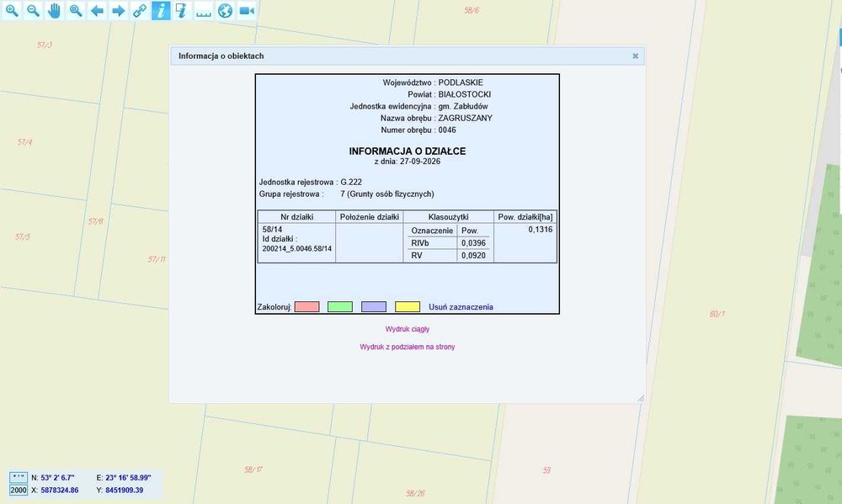The width and height of the screenshot is (842, 504).
Task: Activate the ruler measurement tool
Action: pos(204,11)
